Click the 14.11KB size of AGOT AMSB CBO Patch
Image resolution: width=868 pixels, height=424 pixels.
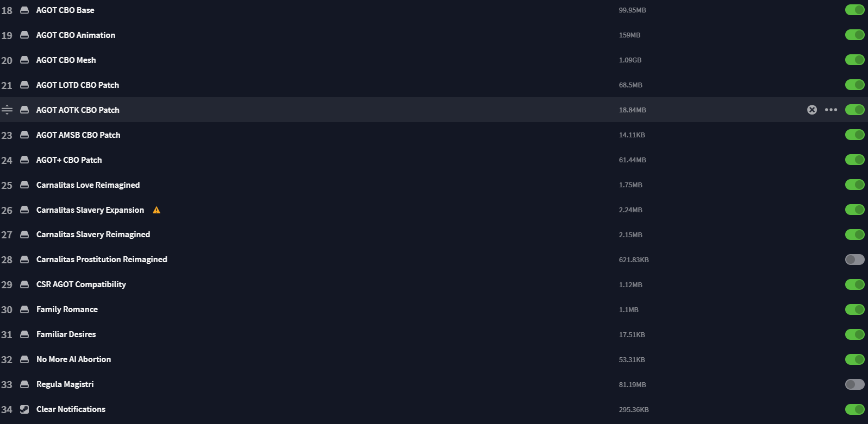(632, 135)
